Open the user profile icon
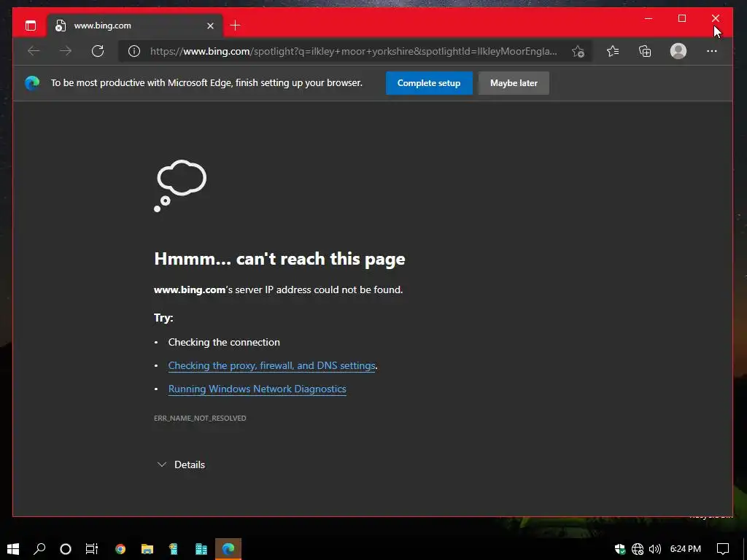747x560 pixels. (678, 51)
